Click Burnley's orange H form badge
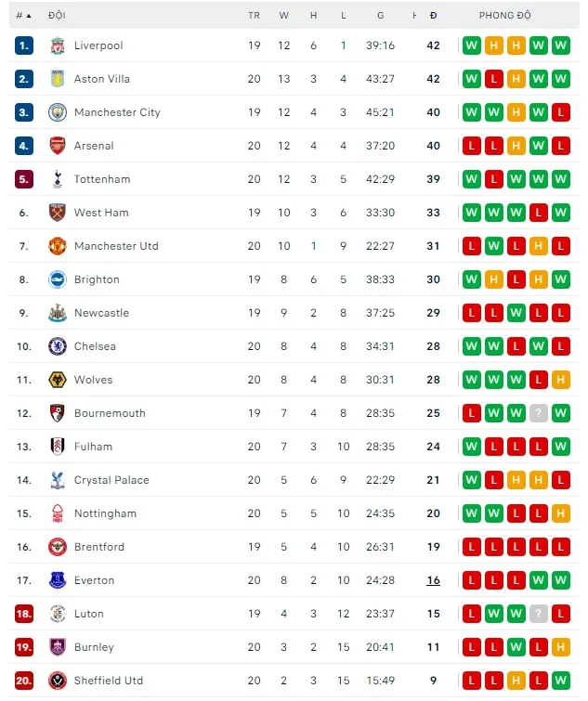Viewport: 588px width, 701px height. [560, 647]
